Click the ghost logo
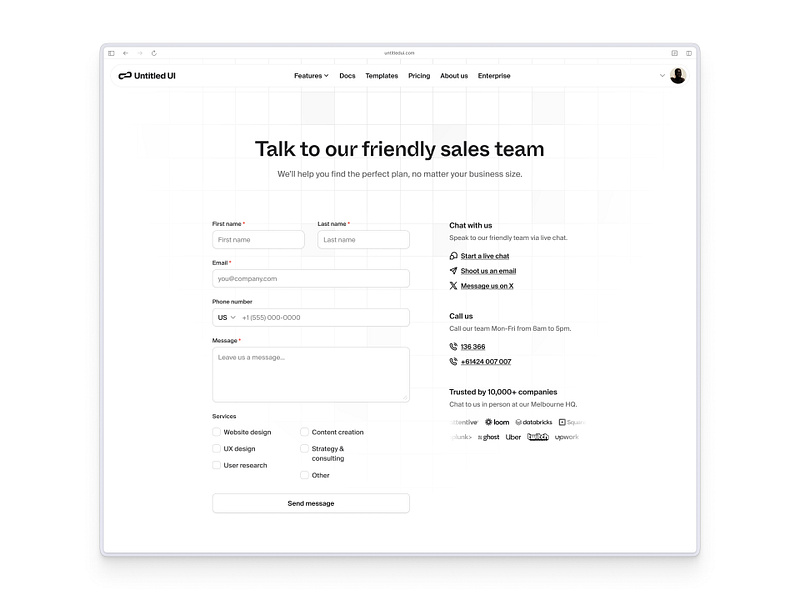The width and height of the screenshot is (800, 600). [x=489, y=437]
